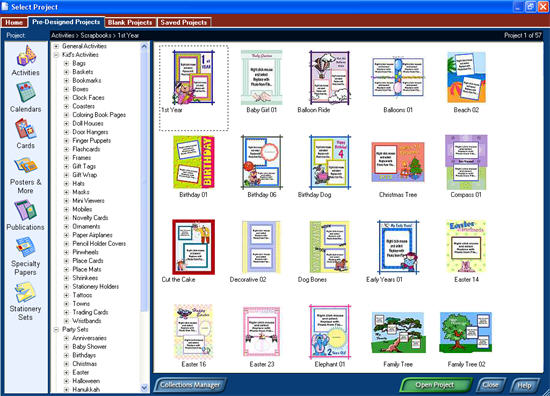The width and height of the screenshot is (550, 396).
Task: Collapse the Kid's Activities tree node
Action: [56, 55]
